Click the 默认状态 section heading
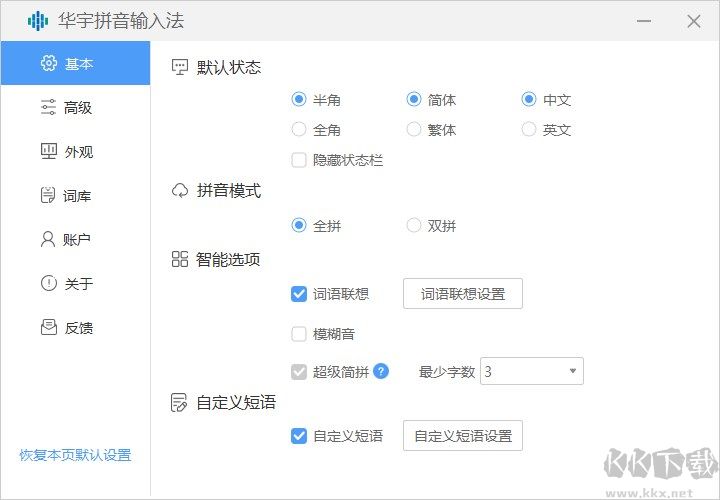 pos(229,67)
